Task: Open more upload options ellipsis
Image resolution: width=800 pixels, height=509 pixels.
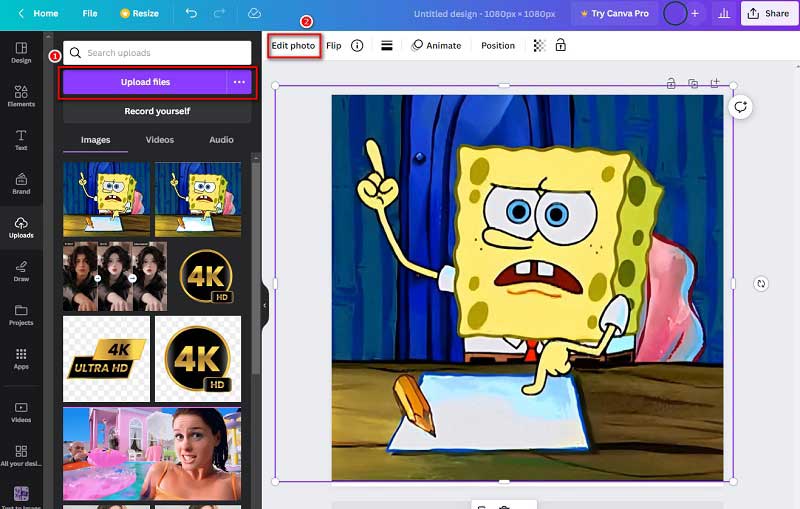Action: click(x=239, y=82)
